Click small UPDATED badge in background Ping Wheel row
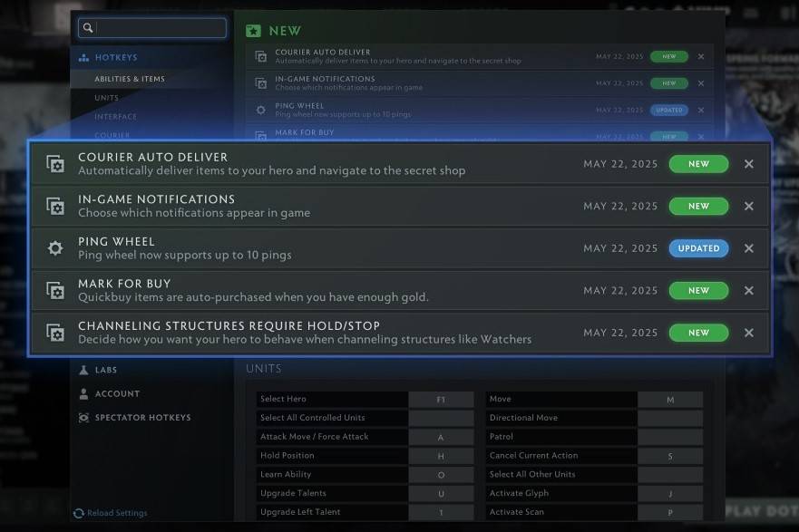 [x=669, y=110]
